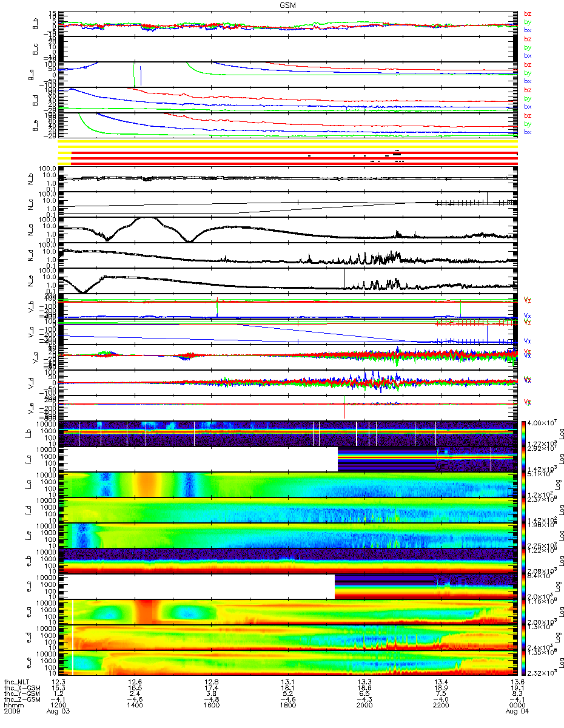Click the MLT value 12.3
The width and height of the screenshot is (564, 728).
pyautogui.click(x=58, y=681)
